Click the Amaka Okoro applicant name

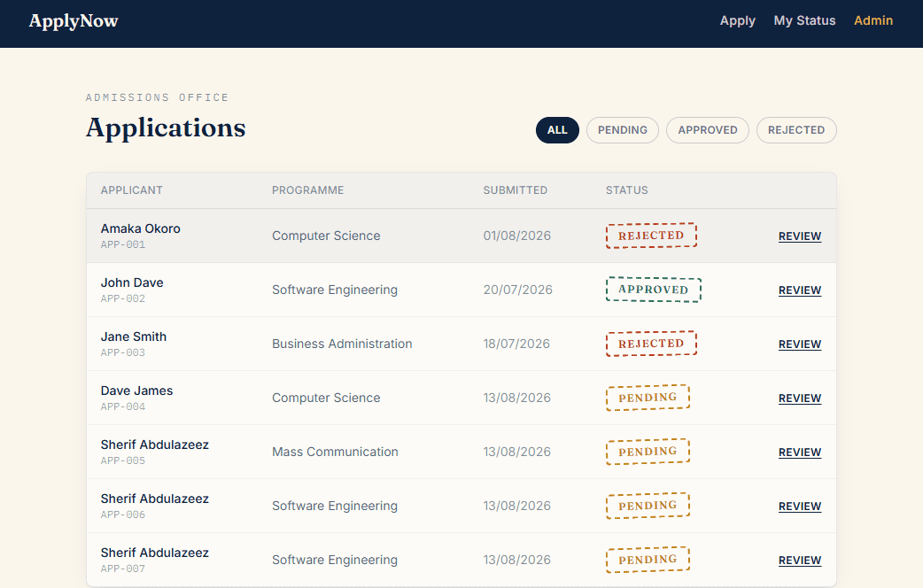click(x=140, y=228)
